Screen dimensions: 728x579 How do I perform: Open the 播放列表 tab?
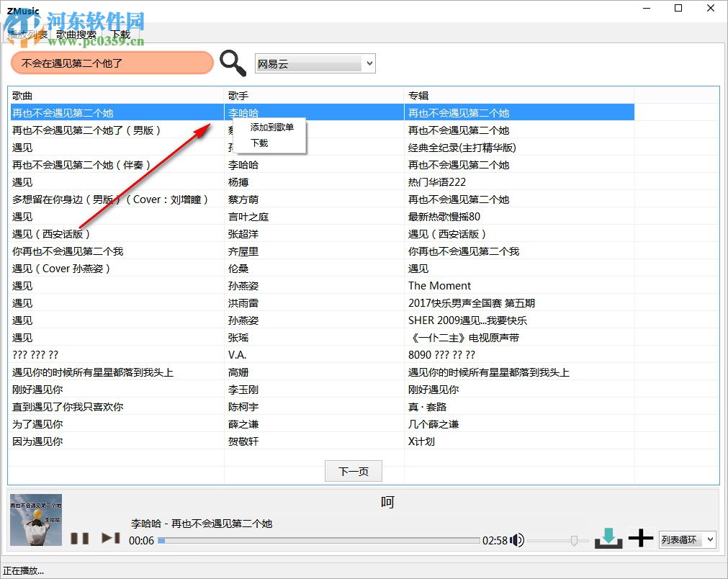pyautogui.click(x=27, y=33)
